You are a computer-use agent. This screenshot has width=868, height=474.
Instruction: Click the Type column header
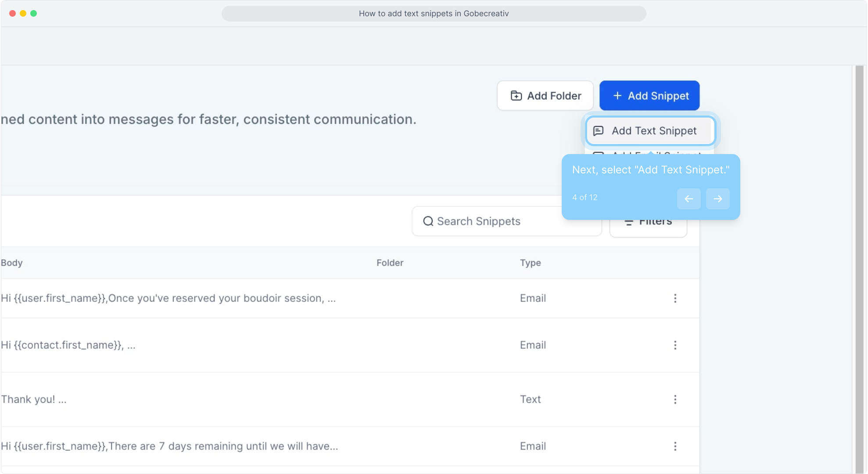[x=530, y=263]
